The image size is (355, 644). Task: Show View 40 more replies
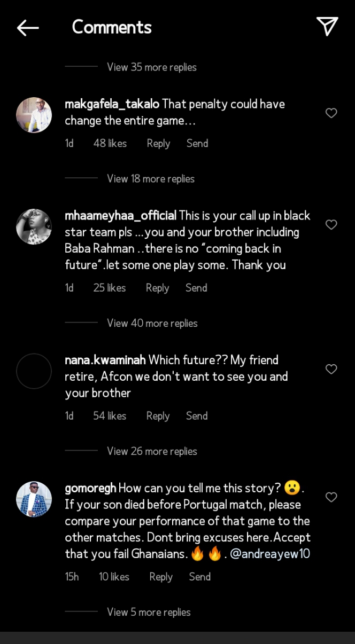(x=152, y=323)
